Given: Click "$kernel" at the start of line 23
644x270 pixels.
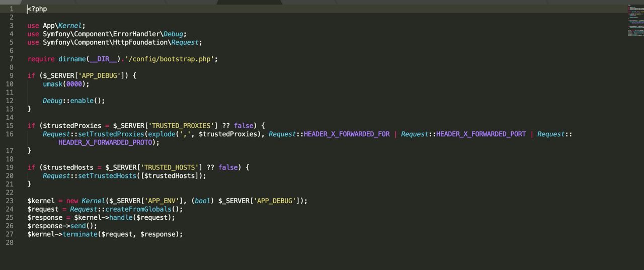Looking at the screenshot, I should pos(41,201).
